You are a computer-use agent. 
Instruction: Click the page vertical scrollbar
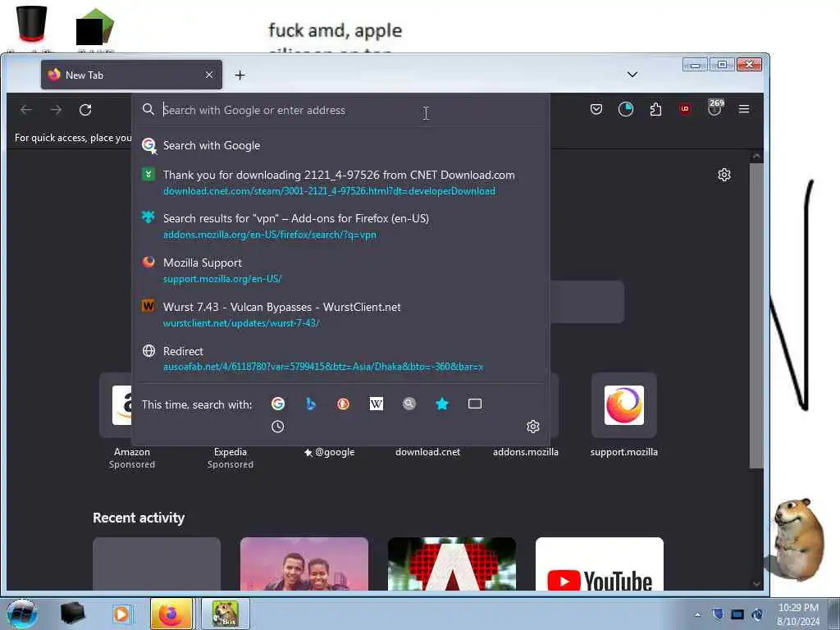coord(756,315)
